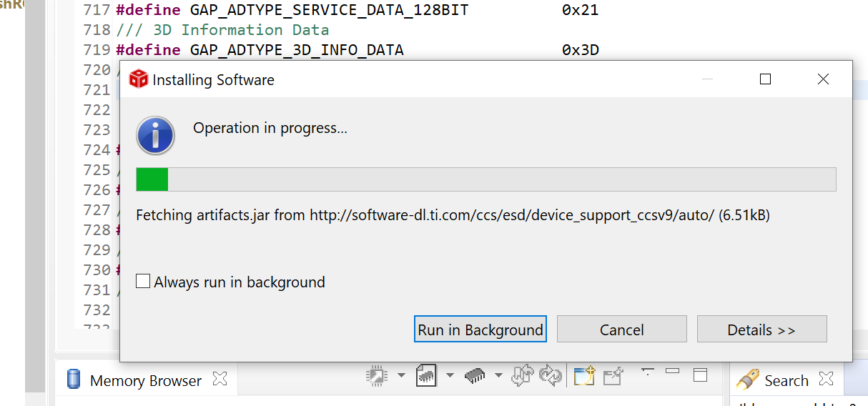Close the Memory Browser tab

(x=220, y=380)
